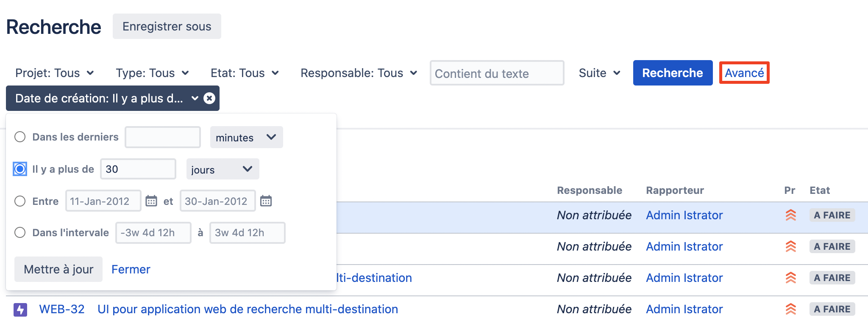Viewport: 868px width, 320px height.
Task: Click Mettre à jour to apply filter
Action: click(58, 269)
